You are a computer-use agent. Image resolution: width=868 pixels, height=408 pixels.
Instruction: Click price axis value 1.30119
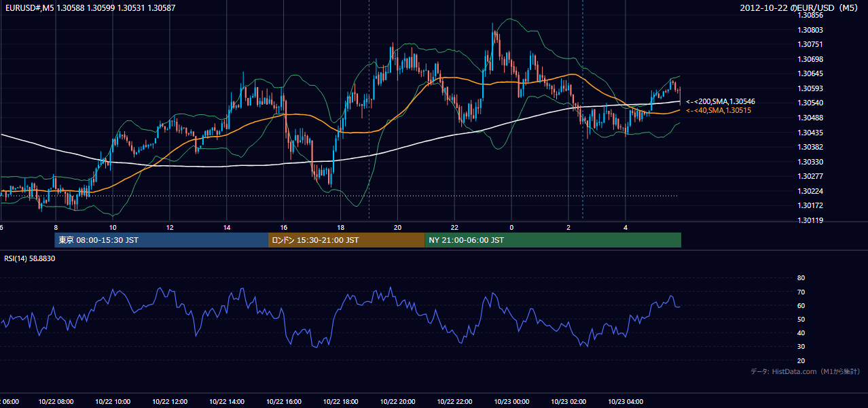coord(811,220)
